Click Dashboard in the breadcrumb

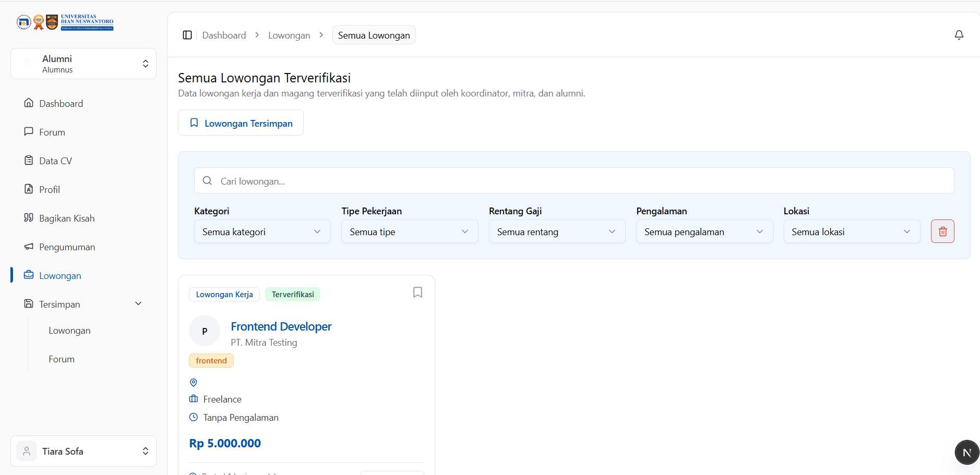coord(224,35)
